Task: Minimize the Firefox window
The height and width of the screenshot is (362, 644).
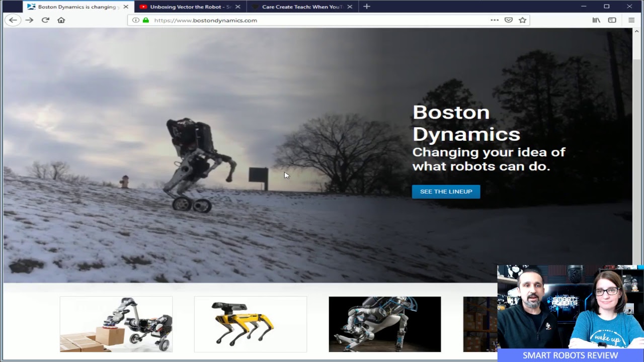Action: [x=584, y=7]
